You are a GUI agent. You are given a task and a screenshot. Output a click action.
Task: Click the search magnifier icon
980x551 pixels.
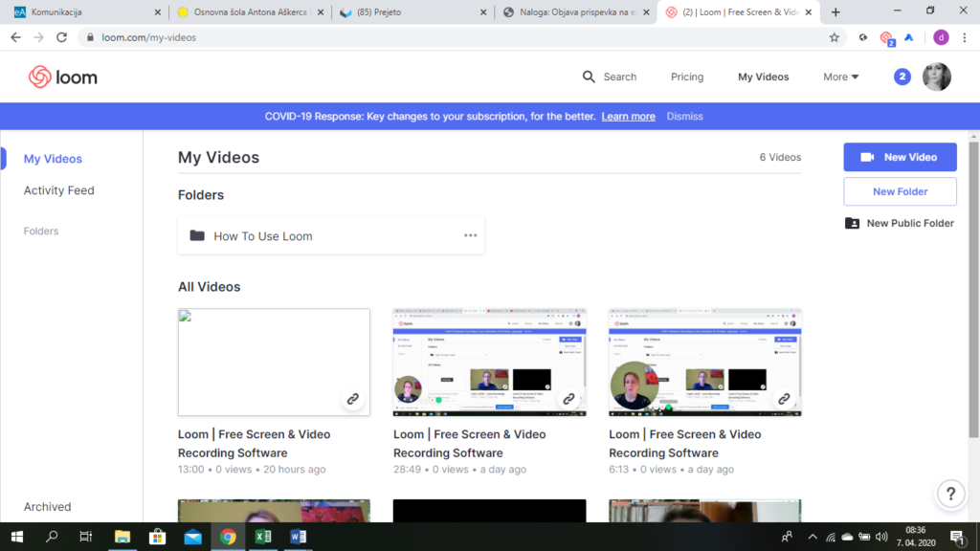(589, 77)
